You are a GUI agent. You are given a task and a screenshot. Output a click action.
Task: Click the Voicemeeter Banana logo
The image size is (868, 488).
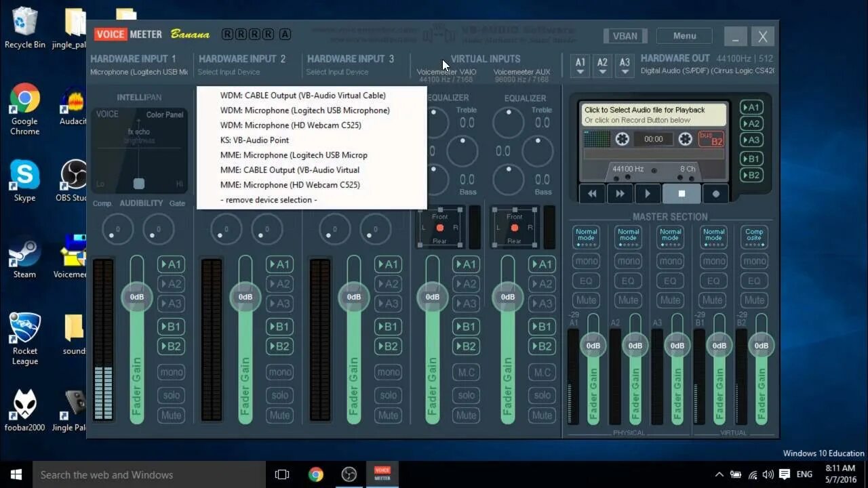click(152, 34)
